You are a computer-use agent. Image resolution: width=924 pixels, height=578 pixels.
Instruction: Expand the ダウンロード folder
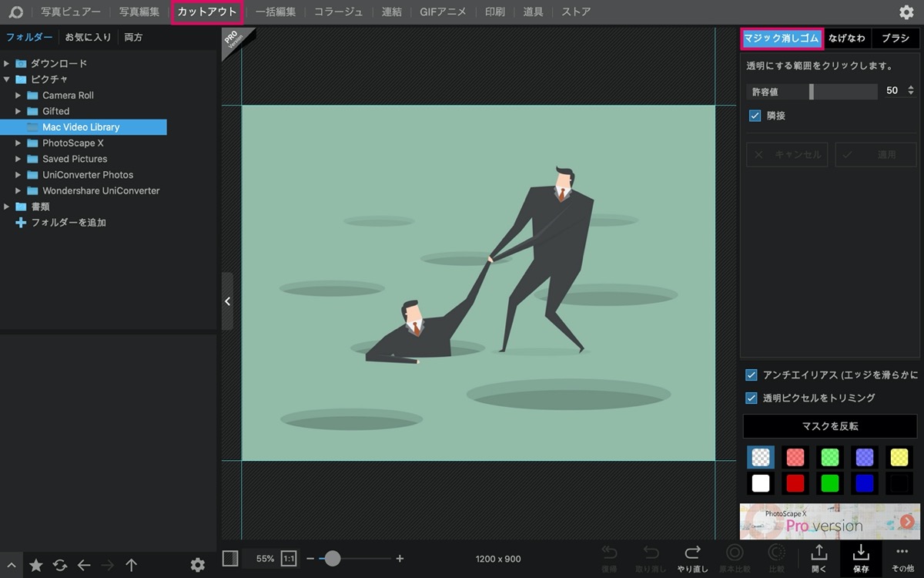point(7,63)
